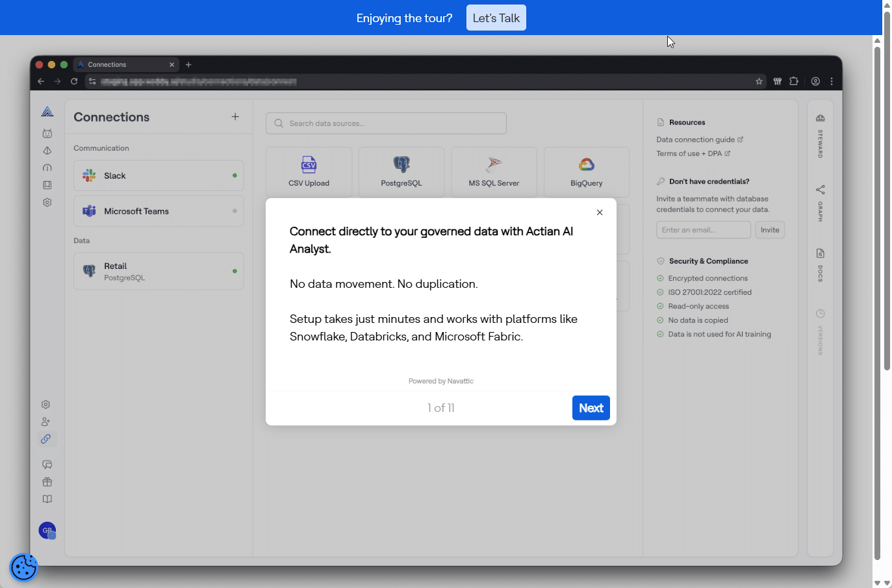This screenshot has height=588, width=892.
Task: Click Next in the tour dialog
Action: [591, 408]
